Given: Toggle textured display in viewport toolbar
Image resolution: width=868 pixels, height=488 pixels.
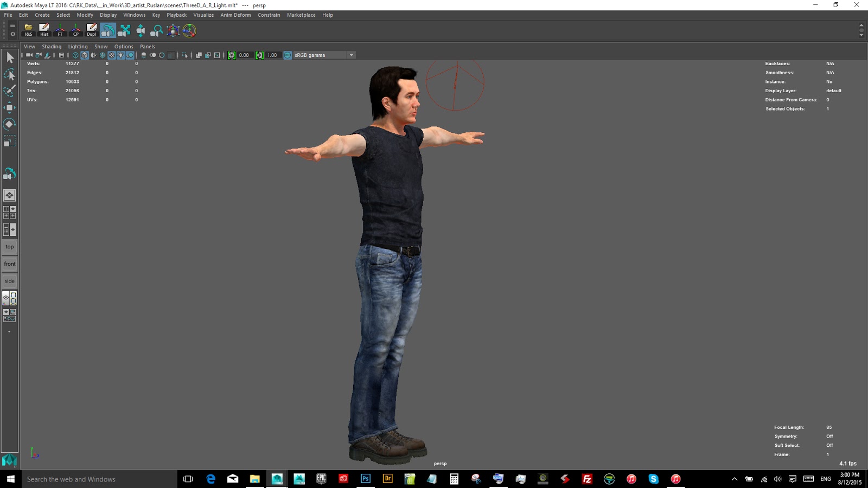Looking at the screenshot, I should tap(112, 55).
